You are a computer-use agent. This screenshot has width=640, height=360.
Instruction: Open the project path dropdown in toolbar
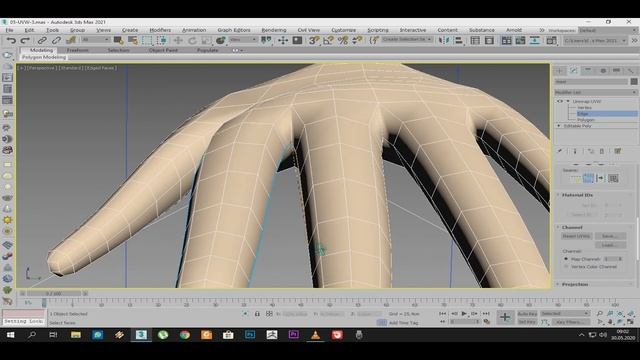595,40
